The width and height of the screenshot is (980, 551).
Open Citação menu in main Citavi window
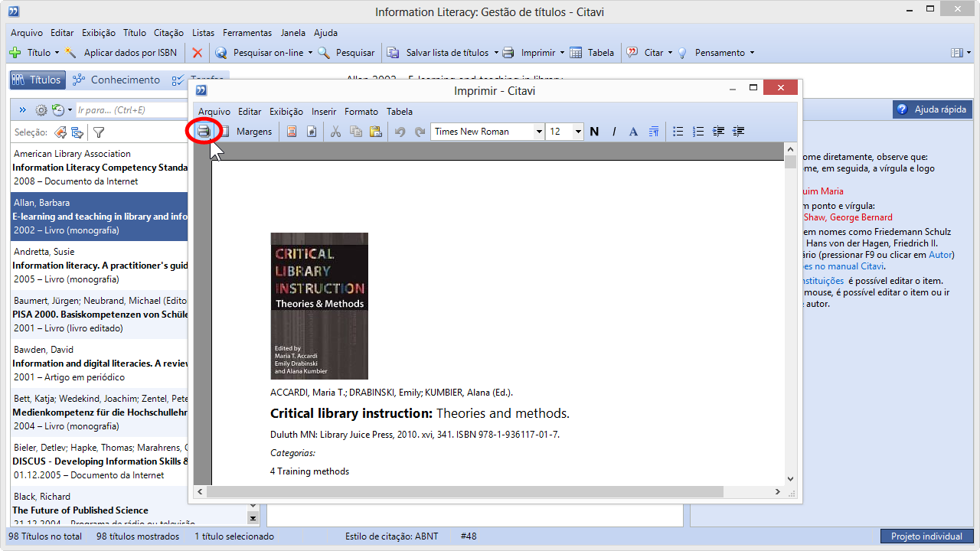coord(168,33)
